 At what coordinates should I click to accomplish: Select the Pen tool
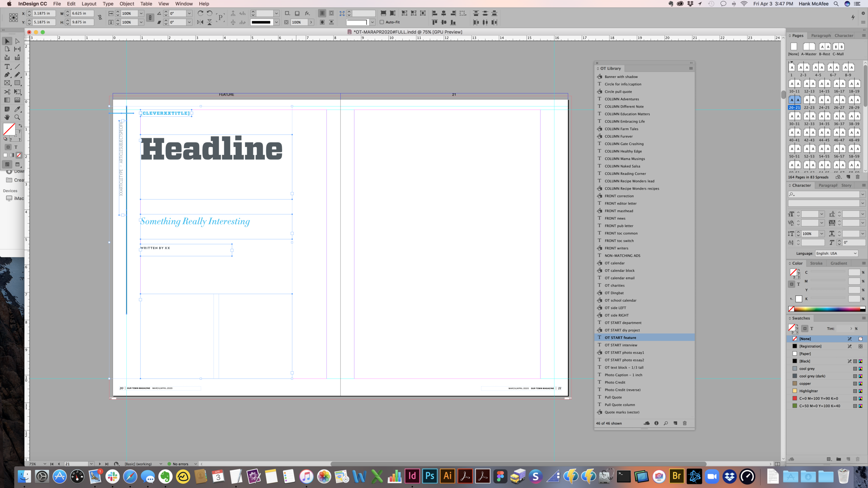[x=7, y=75]
